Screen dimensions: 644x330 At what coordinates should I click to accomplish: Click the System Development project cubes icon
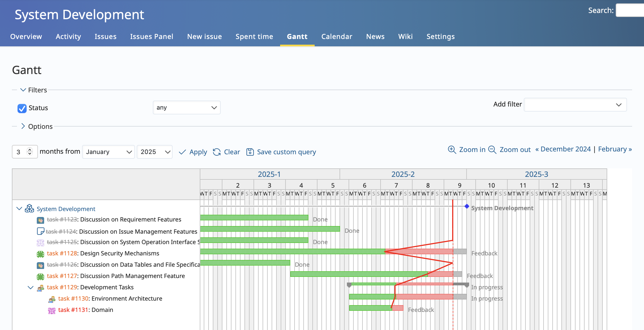(x=29, y=209)
